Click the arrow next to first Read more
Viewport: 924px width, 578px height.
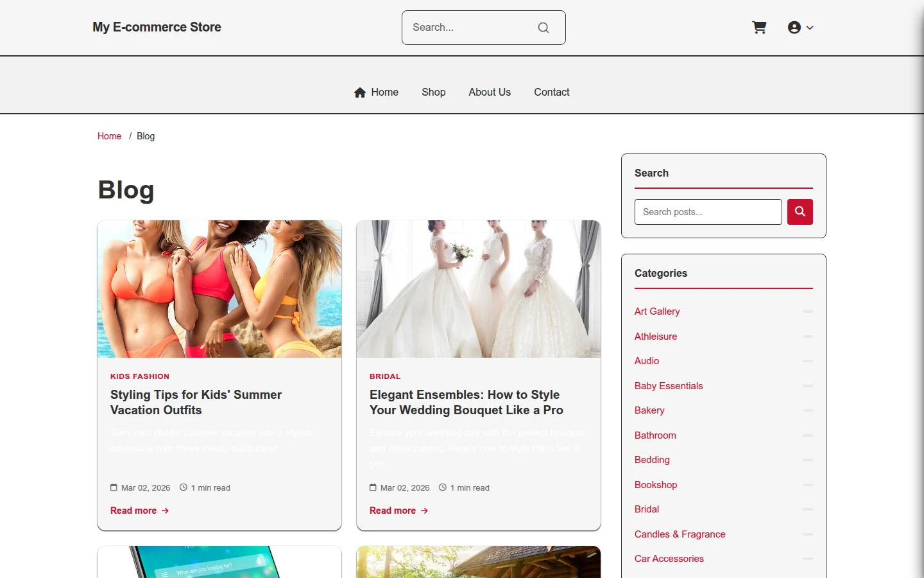(165, 511)
